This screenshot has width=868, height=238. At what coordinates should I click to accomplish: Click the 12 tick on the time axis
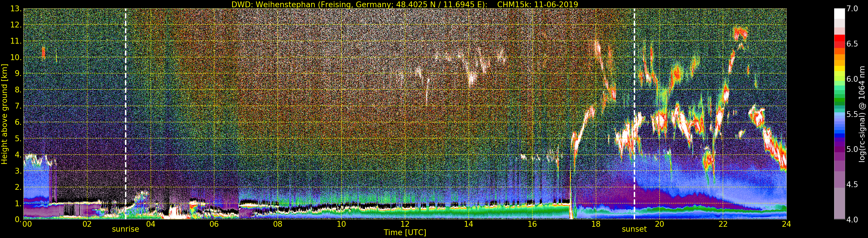pyautogui.click(x=405, y=224)
